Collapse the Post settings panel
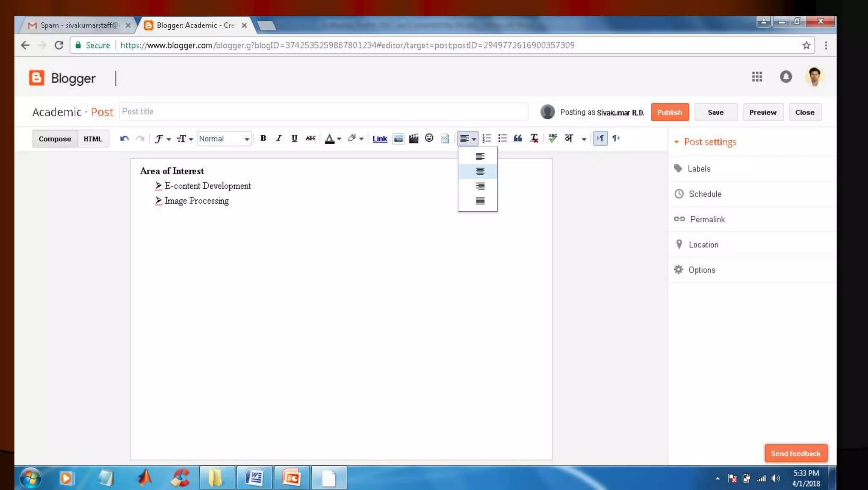This screenshot has height=490, width=868. click(705, 142)
